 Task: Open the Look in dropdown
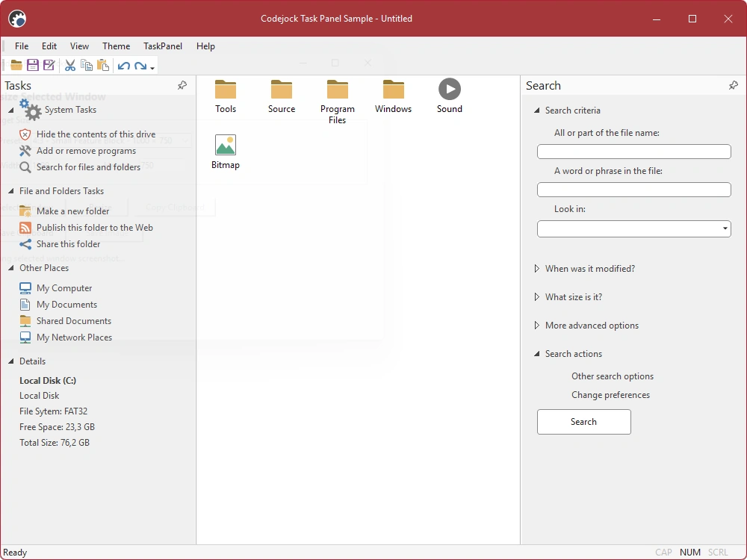pyautogui.click(x=725, y=228)
